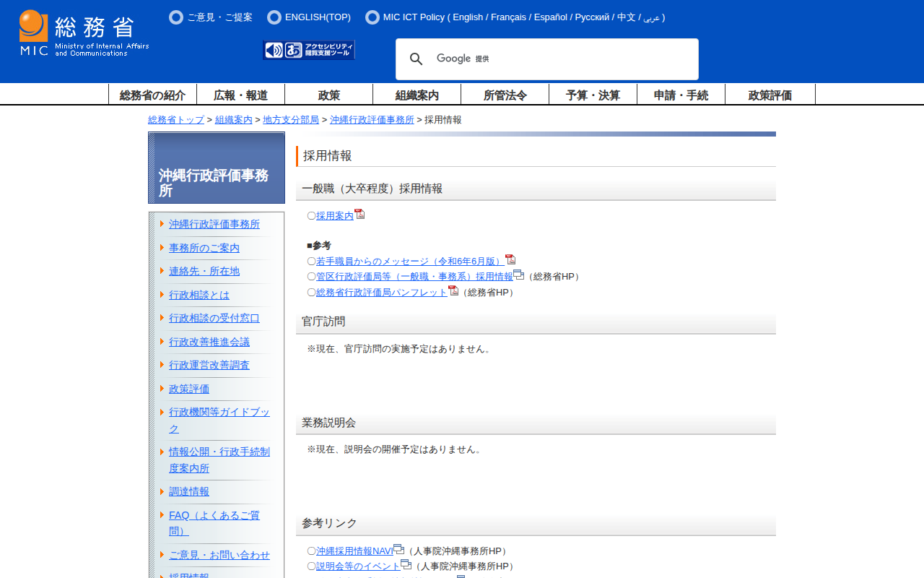Click the MIC logo in the header
924x578 pixels.
(x=84, y=33)
